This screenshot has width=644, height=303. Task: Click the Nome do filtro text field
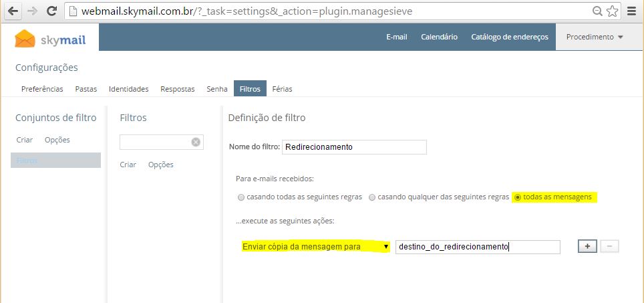(x=354, y=146)
